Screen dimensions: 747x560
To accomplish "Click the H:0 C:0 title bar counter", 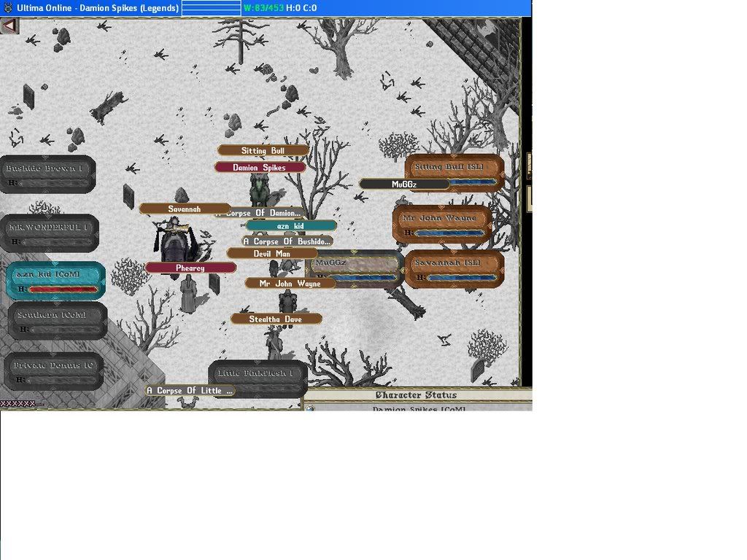I will 301,7.
